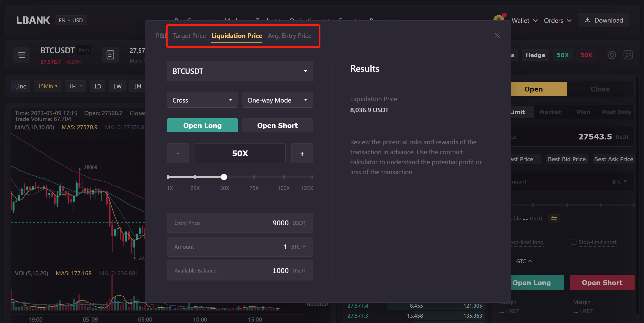Switch chart to 1D interval
The width and height of the screenshot is (644, 323).
coord(97,86)
